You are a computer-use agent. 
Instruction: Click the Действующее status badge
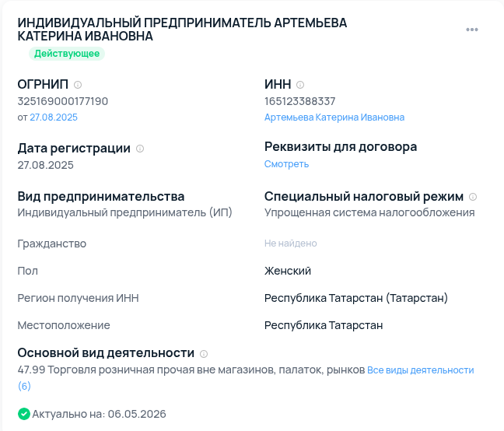(67, 54)
